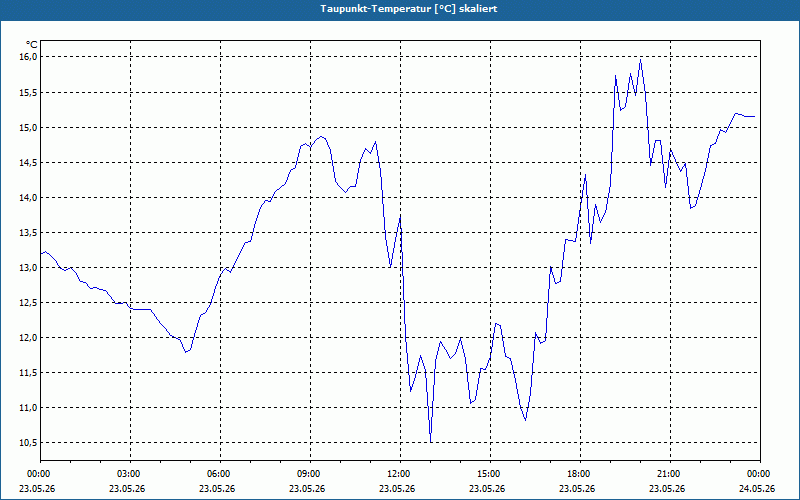Select the 16,0 y-axis label
The width and height of the screenshot is (800, 500).
(x=29, y=57)
